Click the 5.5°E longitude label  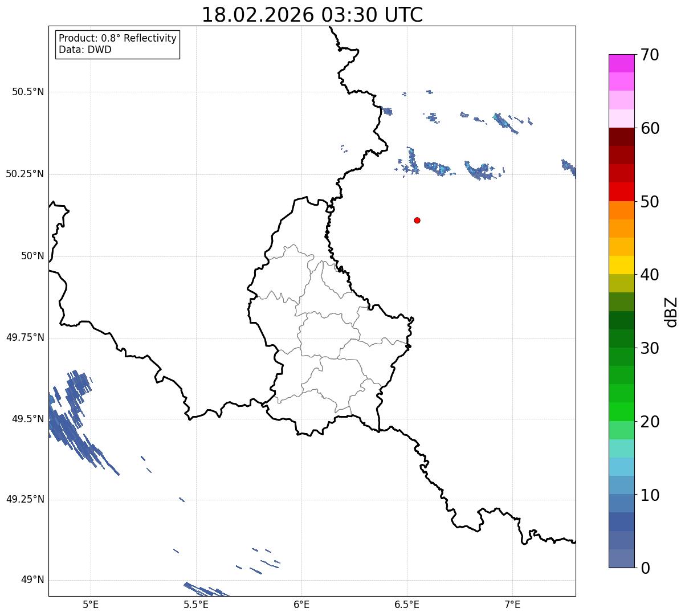[197, 604]
